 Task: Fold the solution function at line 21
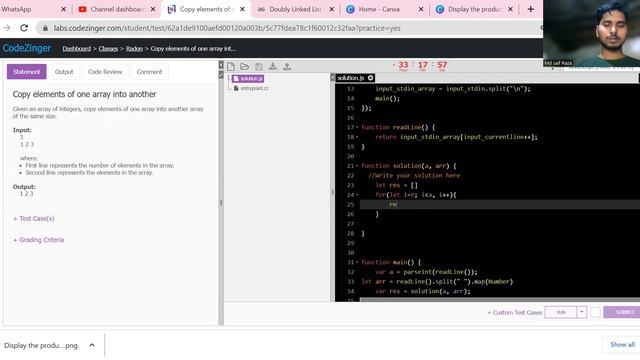[357, 166]
